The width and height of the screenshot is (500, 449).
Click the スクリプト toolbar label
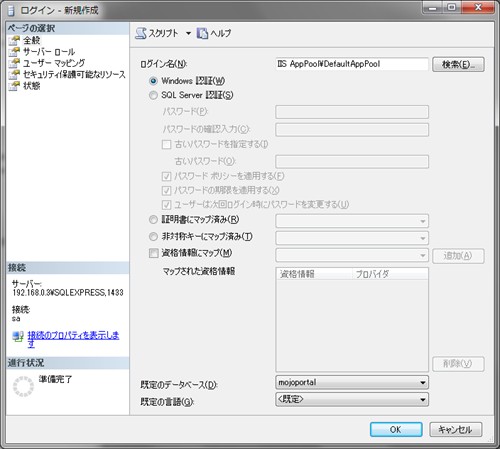point(163,33)
